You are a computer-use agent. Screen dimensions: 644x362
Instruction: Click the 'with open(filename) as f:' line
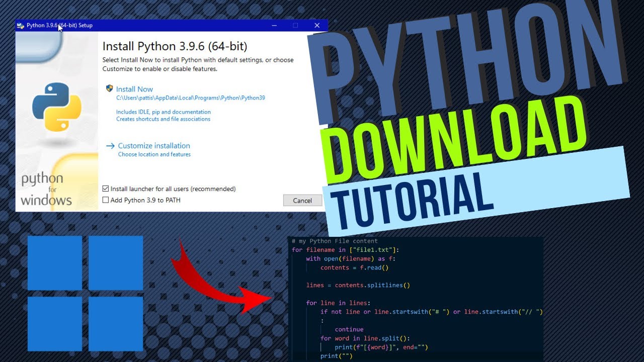tap(351, 258)
